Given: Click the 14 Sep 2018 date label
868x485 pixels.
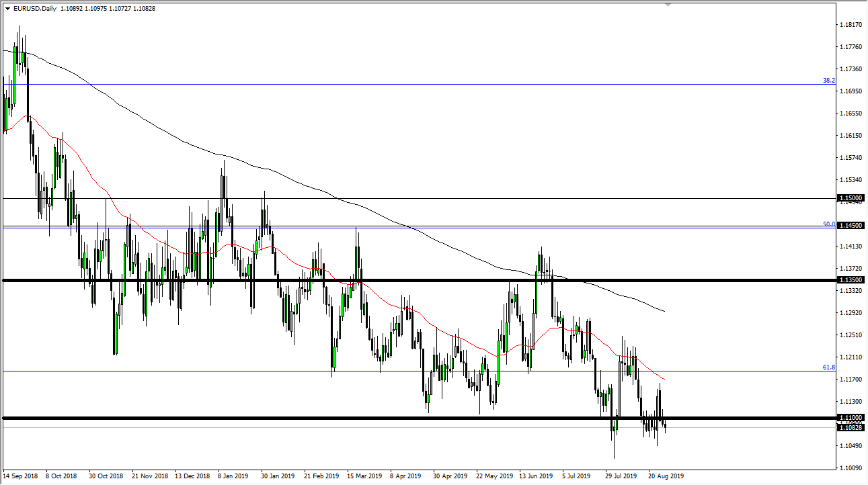Looking at the screenshot, I should pos(21,476).
